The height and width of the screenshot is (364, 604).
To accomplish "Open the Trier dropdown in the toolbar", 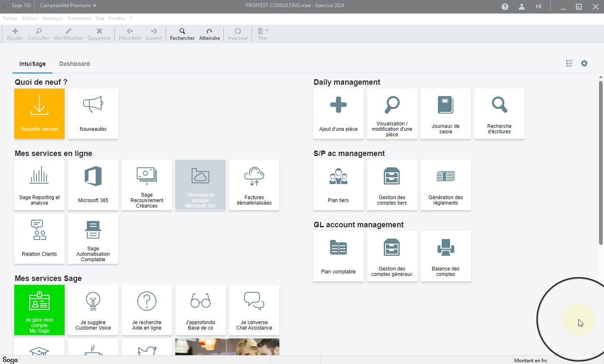I will click(x=263, y=34).
